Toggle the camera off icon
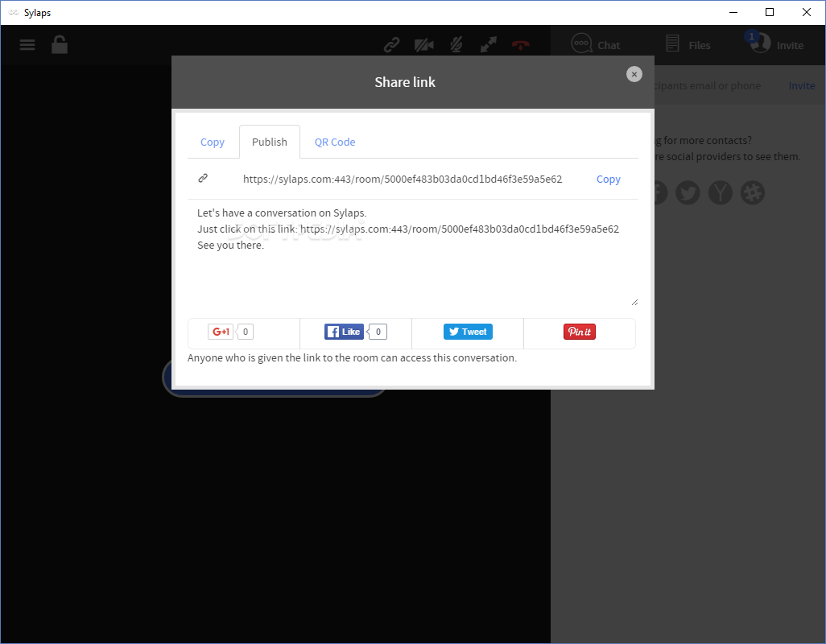Screen dimensions: 826x644 click(423, 45)
